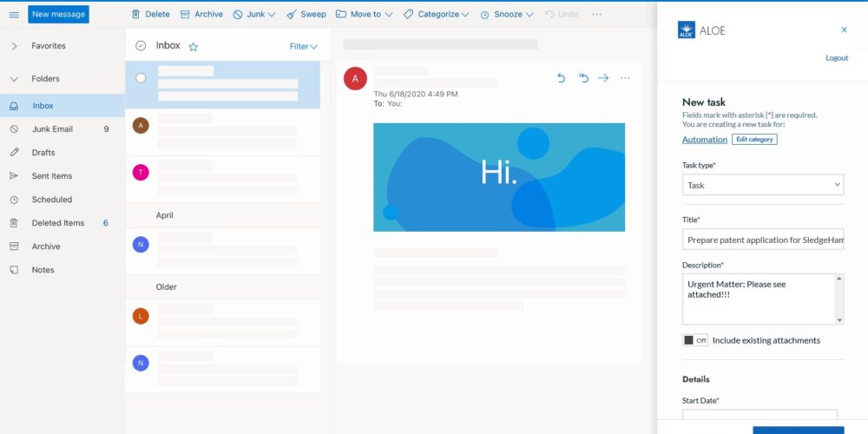Click the Reply all icon in message
Image resolution: width=868 pixels, height=434 pixels.
583,78
